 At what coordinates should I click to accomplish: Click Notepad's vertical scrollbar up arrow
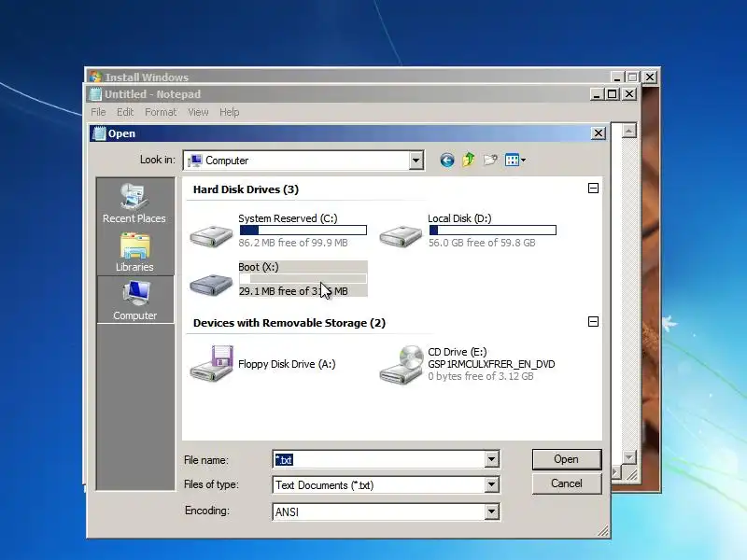coord(628,131)
